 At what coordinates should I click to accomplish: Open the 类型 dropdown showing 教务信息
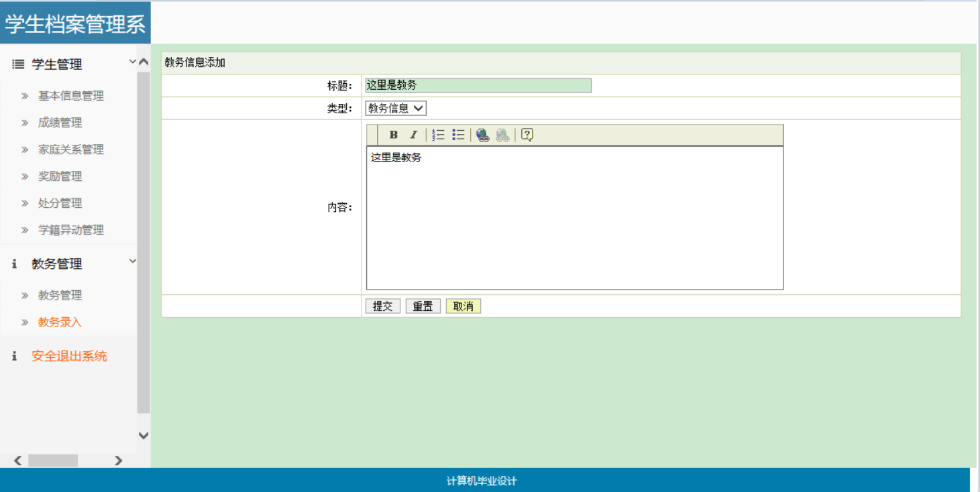click(396, 108)
